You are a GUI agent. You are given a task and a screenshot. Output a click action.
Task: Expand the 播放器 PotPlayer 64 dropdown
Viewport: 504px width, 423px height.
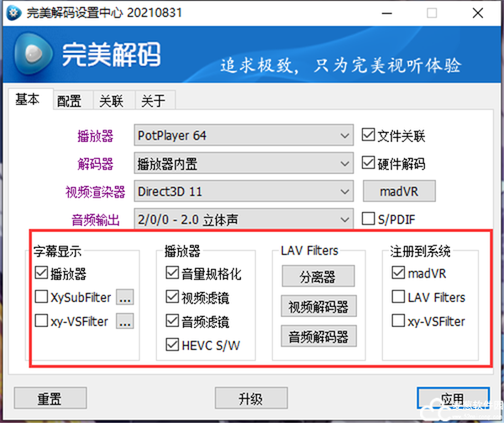tap(244, 135)
